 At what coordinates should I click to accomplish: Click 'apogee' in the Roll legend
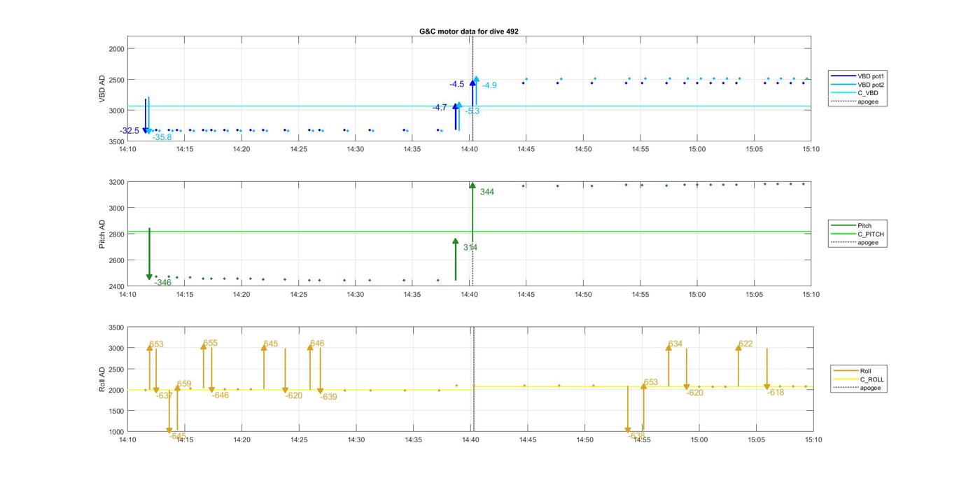(x=857, y=388)
